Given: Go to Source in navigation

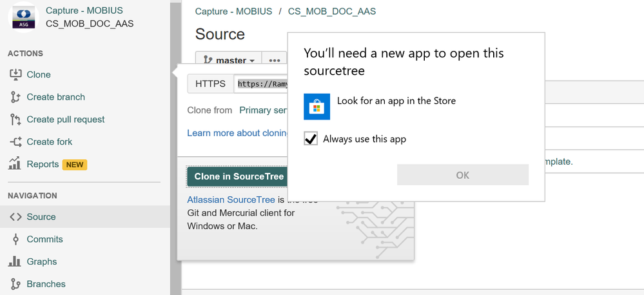Looking at the screenshot, I should 41,217.
